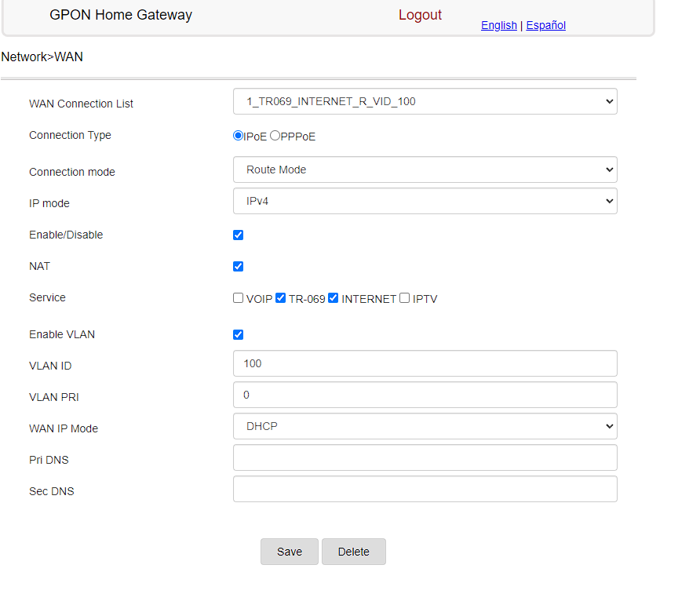700x605 pixels.
Task: Switch language to Español
Action: tap(545, 25)
